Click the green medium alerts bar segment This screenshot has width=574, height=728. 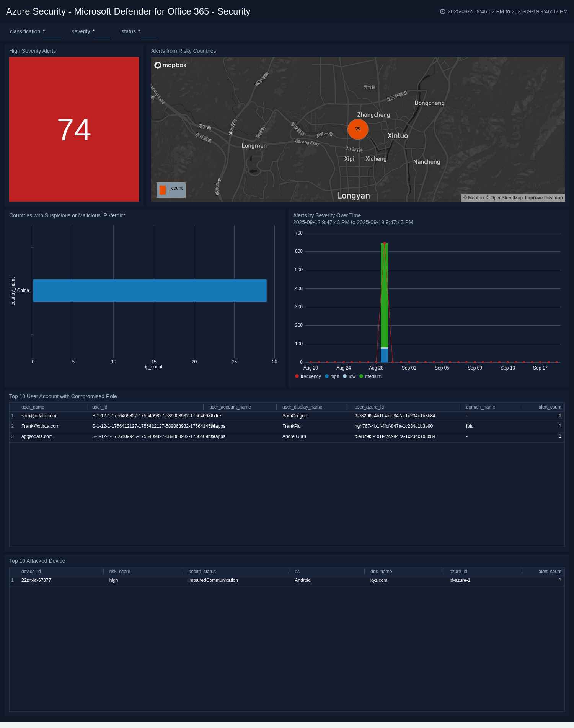pos(384,295)
